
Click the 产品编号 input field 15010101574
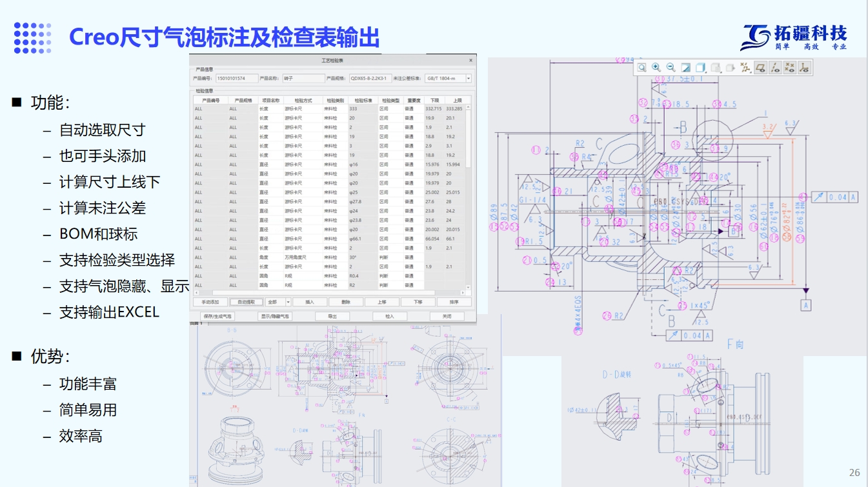point(237,78)
